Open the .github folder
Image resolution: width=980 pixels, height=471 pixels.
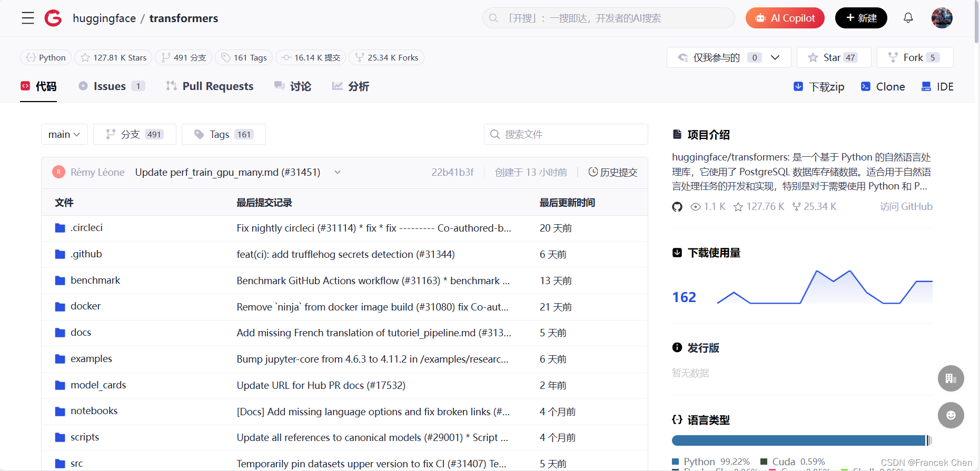pos(86,254)
